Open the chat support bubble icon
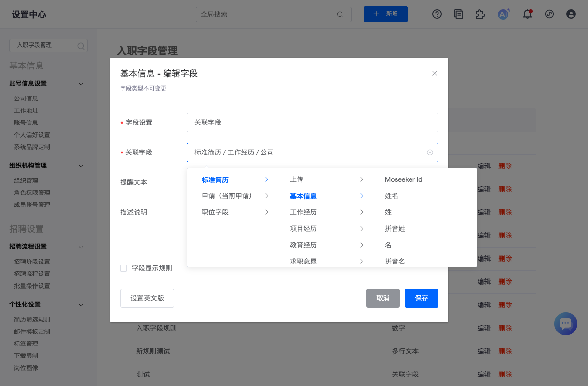The width and height of the screenshot is (588, 386). tap(566, 324)
